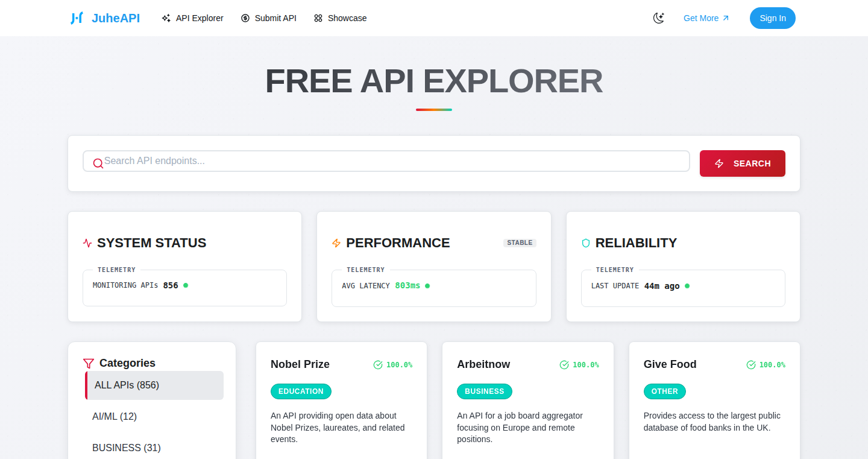
Task: Click the red SEARCH button
Action: tap(743, 163)
